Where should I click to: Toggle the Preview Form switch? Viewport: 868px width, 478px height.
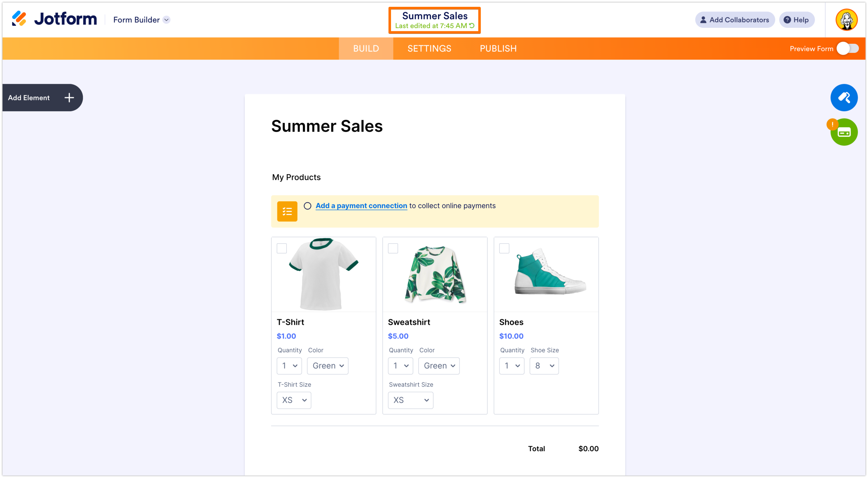point(847,48)
